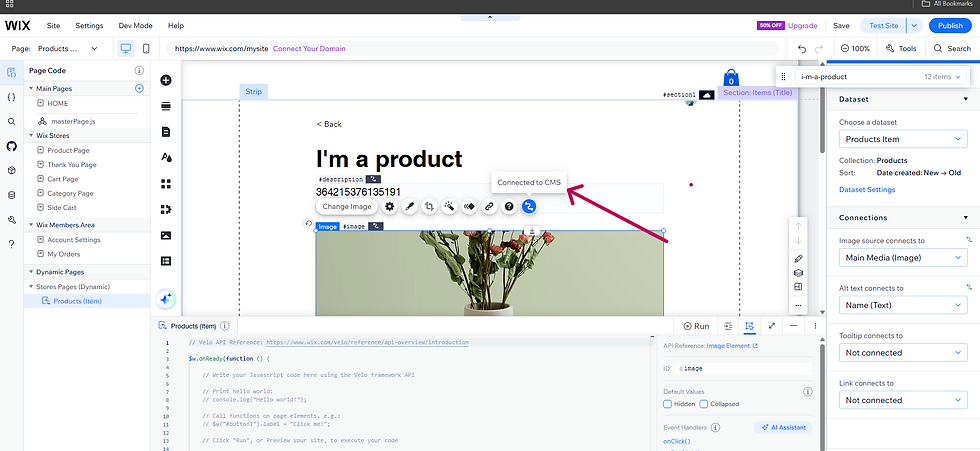Collapse the Wix Stores tree group
The height and width of the screenshot is (451, 980).
tap(31, 136)
